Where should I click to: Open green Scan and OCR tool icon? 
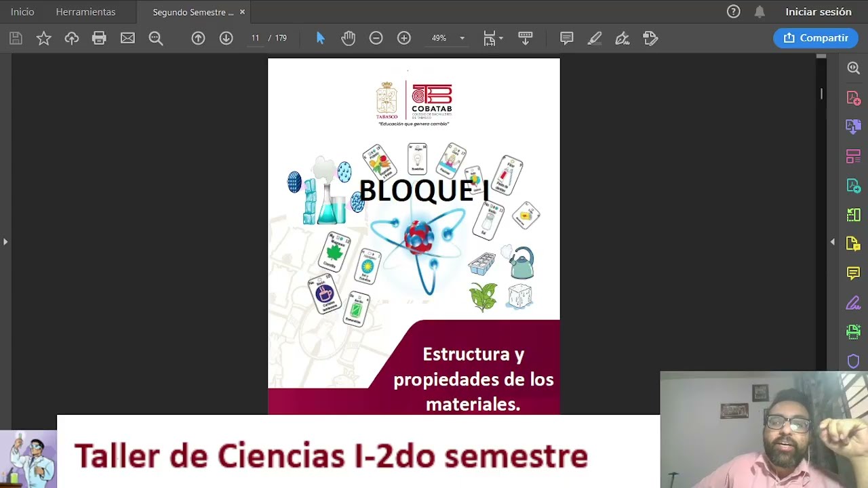click(x=854, y=332)
